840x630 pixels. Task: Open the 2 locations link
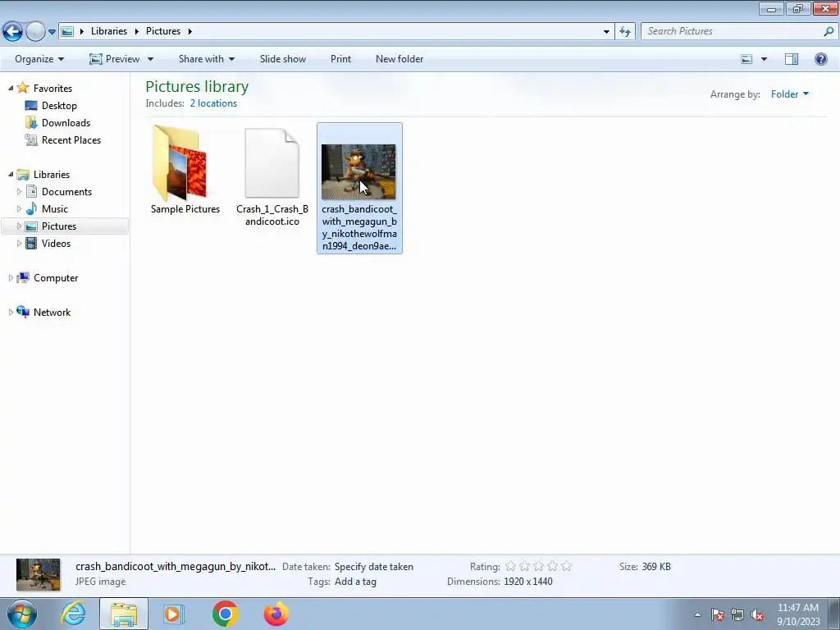pyautogui.click(x=213, y=103)
